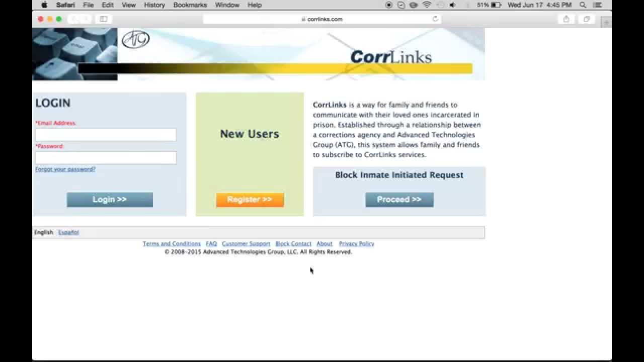Image resolution: width=644 pixels, height=362 pixels.
Task: Click the green fullscreen window button
Action: coord(59,19)
